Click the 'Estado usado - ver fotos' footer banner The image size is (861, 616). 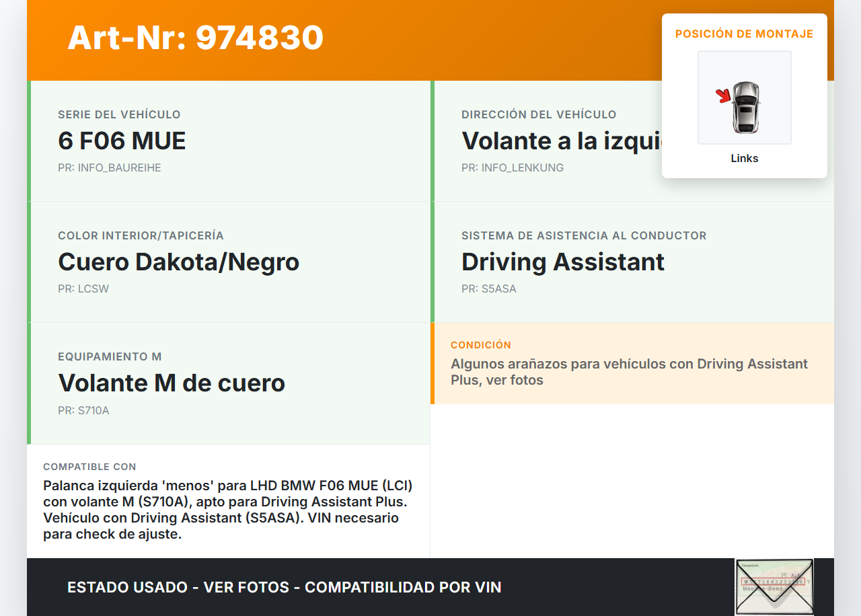284,587
